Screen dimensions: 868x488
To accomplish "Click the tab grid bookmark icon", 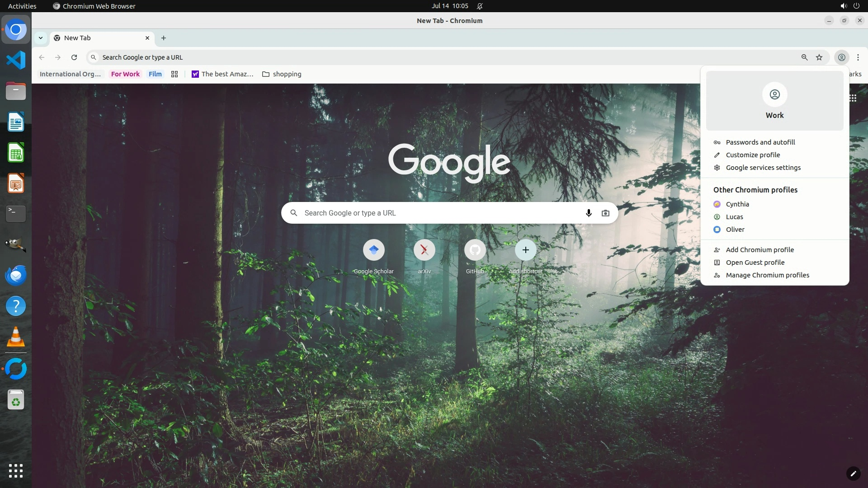I will 175,74.
